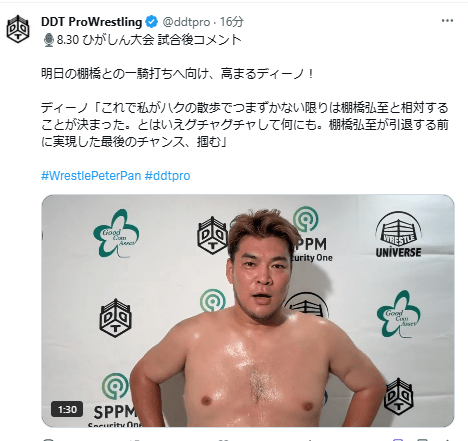Click the ディーノ quoted comment paragraph

pyautogui.click(x=245, y=125)
